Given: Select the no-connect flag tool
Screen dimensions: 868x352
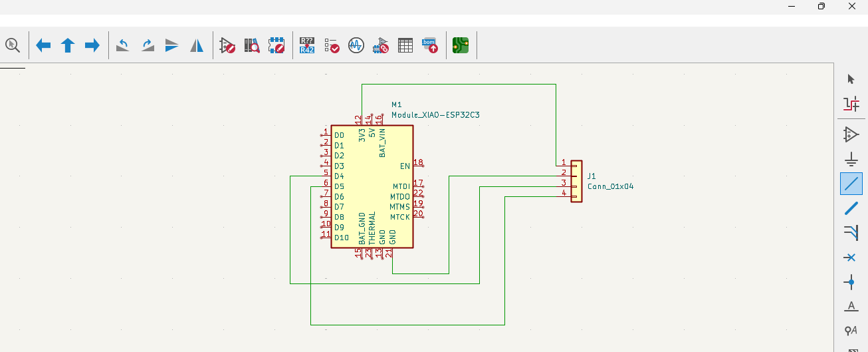Looking at the screenshot, I should (851, 258).
